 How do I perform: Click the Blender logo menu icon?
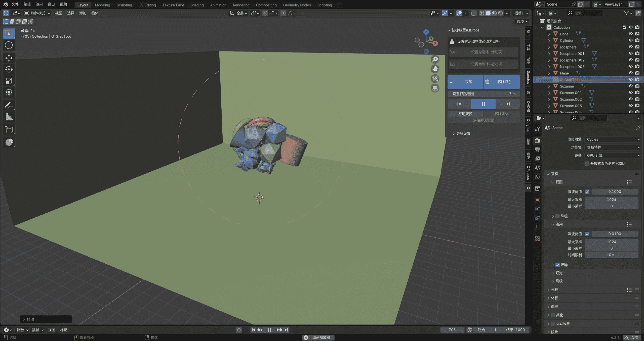click(6, 4)
